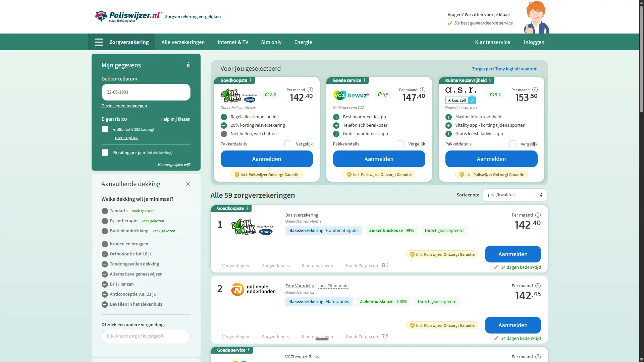The width and height of the screenshot is (644, 362).
Task: Check Vergelijk on the Menzis card
Action: click(x=288, y=144)
